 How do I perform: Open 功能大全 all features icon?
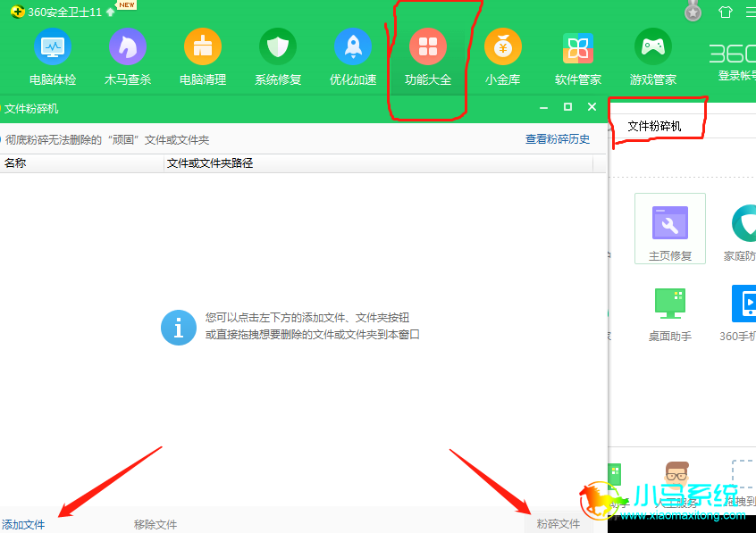point(428,46)
